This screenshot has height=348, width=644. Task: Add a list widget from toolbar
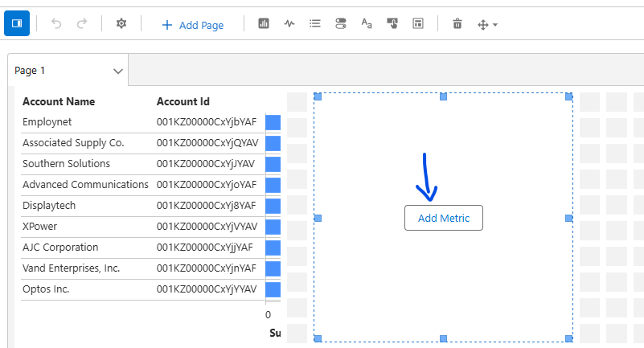pos(315,24)
